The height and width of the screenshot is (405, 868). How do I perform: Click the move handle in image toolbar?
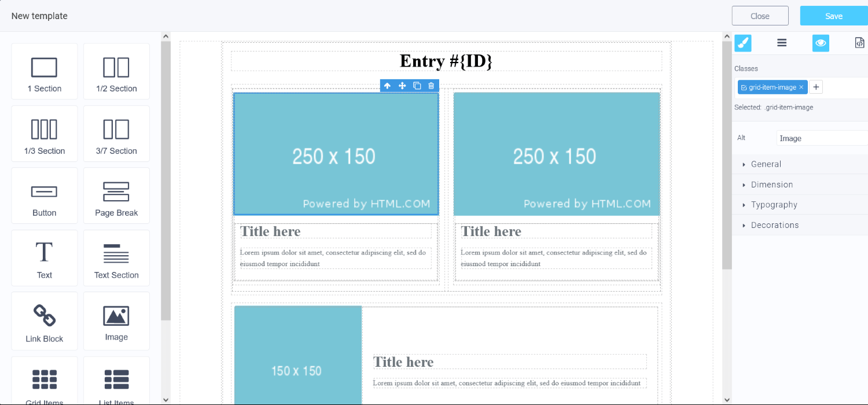pyautogui.click(x=402, y=86)
